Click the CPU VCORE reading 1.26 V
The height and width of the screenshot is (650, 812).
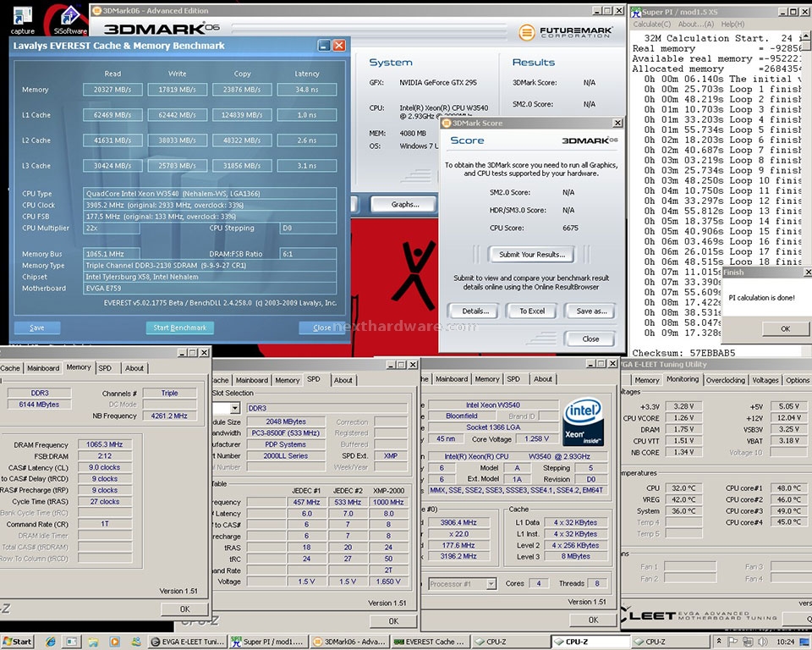pyautogui.click(x=684, y=418)
